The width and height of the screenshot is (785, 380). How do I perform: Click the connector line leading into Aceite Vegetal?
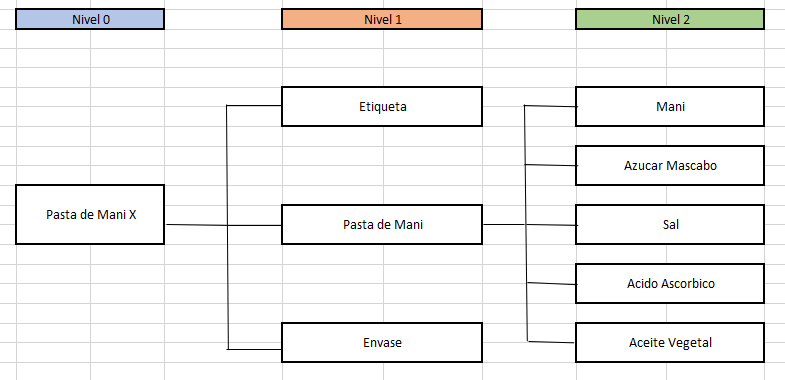coord(550,342)
